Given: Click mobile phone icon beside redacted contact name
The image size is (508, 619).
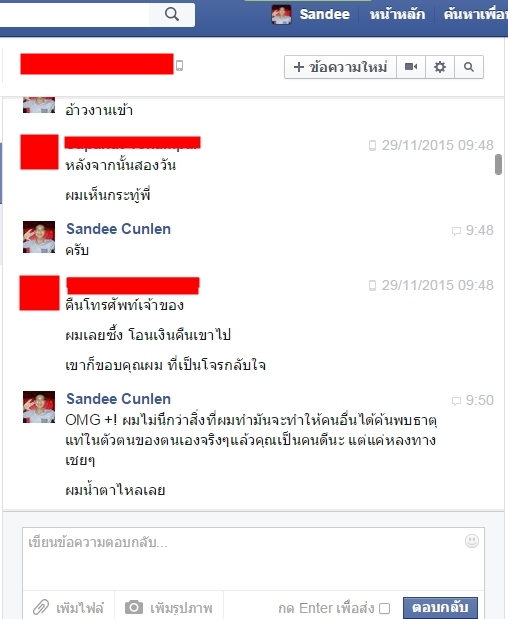Looking at the screenshot, I should (x=179, y=65).
